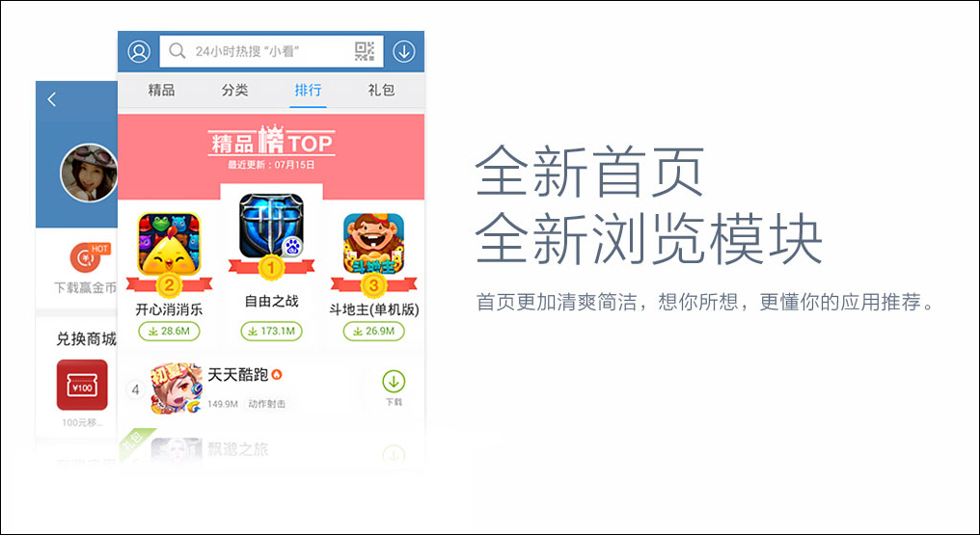
Task: Go back with the left chevron
Action: coord(52,98)
